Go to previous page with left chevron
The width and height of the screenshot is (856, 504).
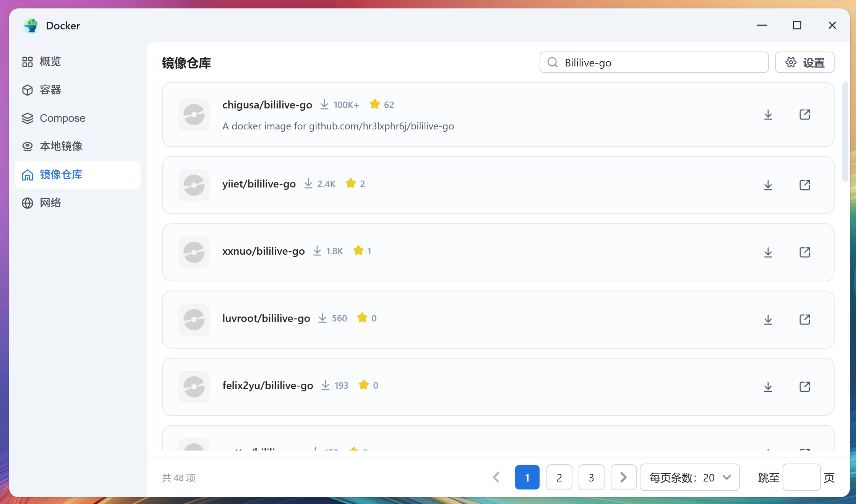[496, 477]
